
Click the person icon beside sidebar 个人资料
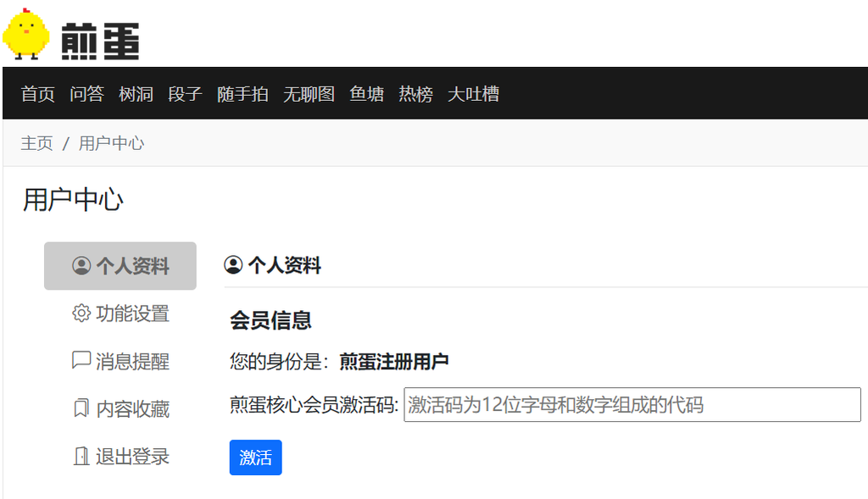[81, 266]
